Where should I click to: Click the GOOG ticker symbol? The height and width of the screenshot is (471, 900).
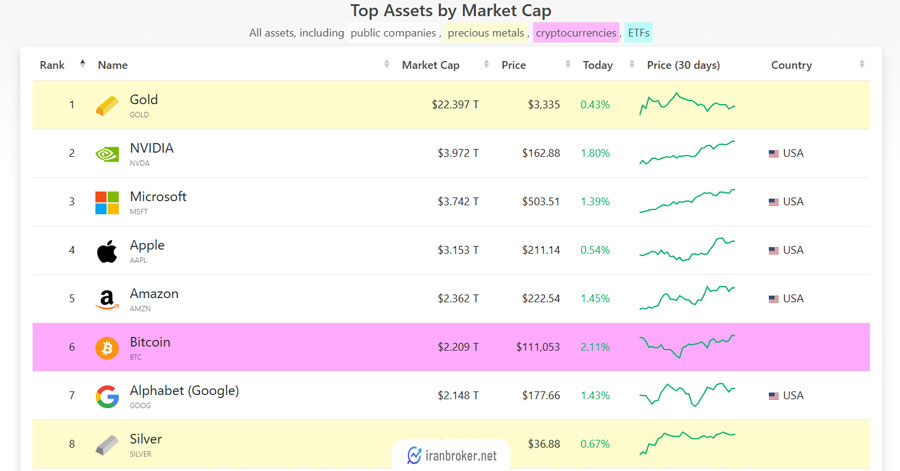tap(140, 406)
